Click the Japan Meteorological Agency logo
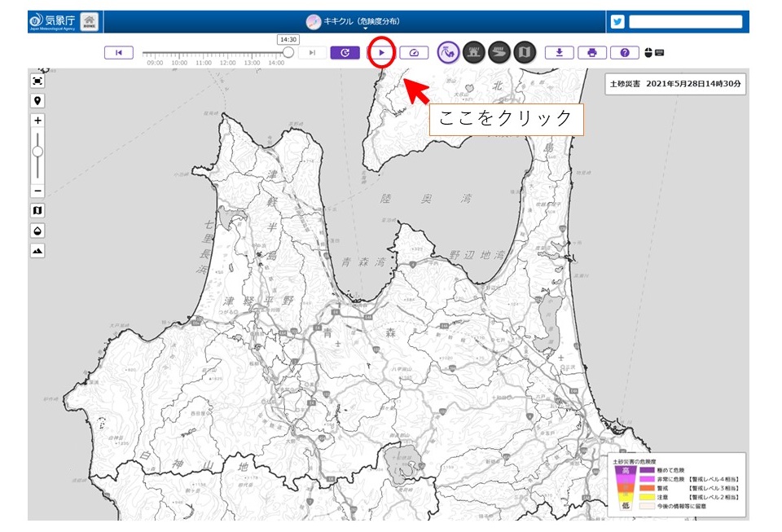 point(53,21)
